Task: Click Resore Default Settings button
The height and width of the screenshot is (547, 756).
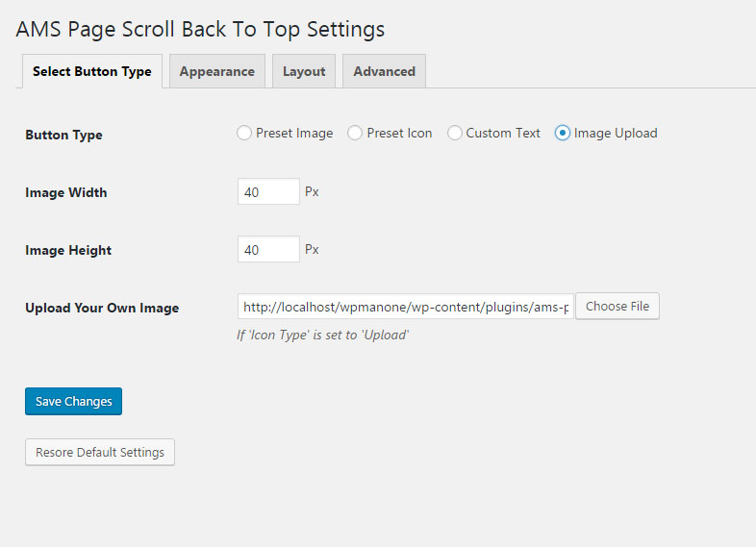Action: 100,452
